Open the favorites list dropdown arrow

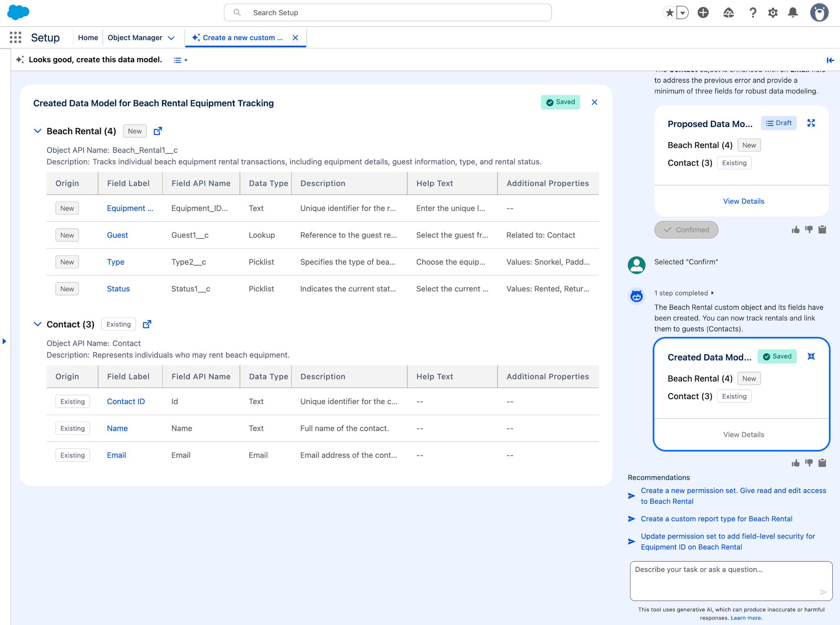click(x=682, y=13)
